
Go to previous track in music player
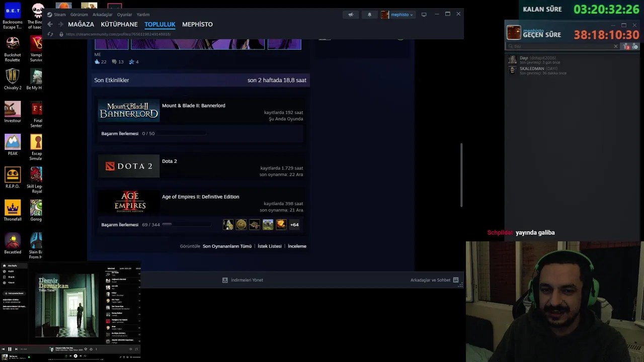[3, 349]
